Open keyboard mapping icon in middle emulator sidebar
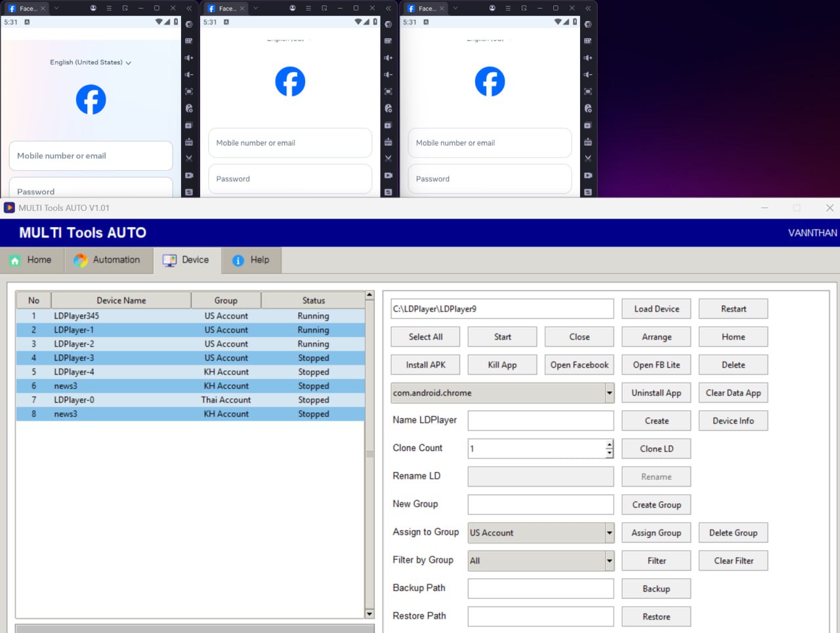This screenshot has width=840, height=633. click(388, 41)
